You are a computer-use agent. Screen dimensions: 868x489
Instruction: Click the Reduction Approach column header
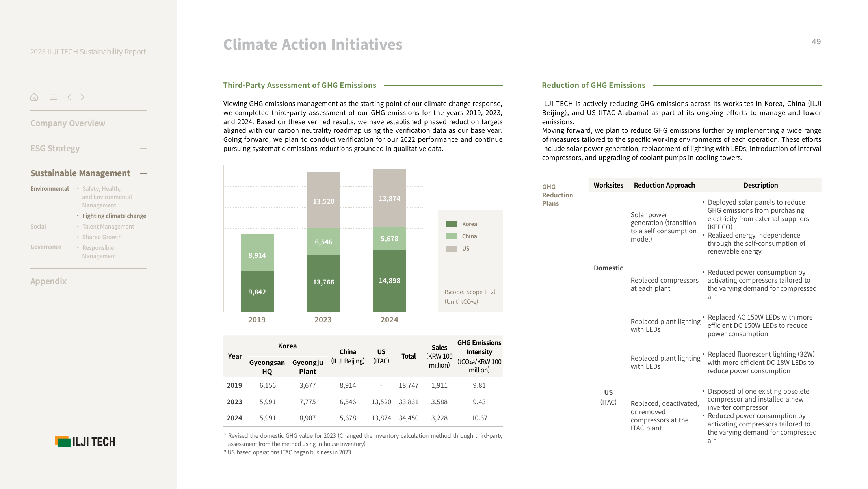[x=664, y=185]
